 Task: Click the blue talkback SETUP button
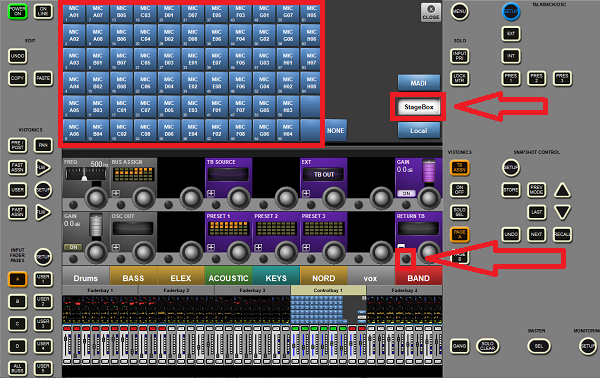[511, 11]
